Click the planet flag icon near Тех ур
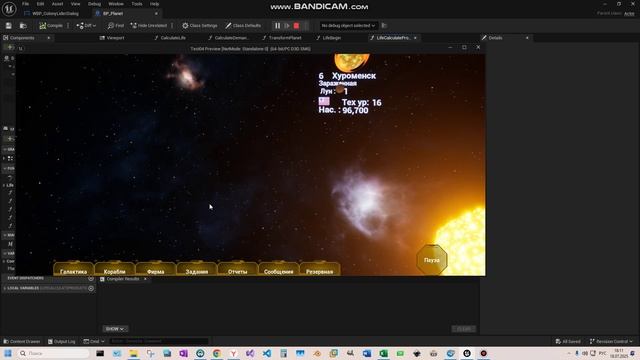 pyautogui.click(x=324, y=101)
